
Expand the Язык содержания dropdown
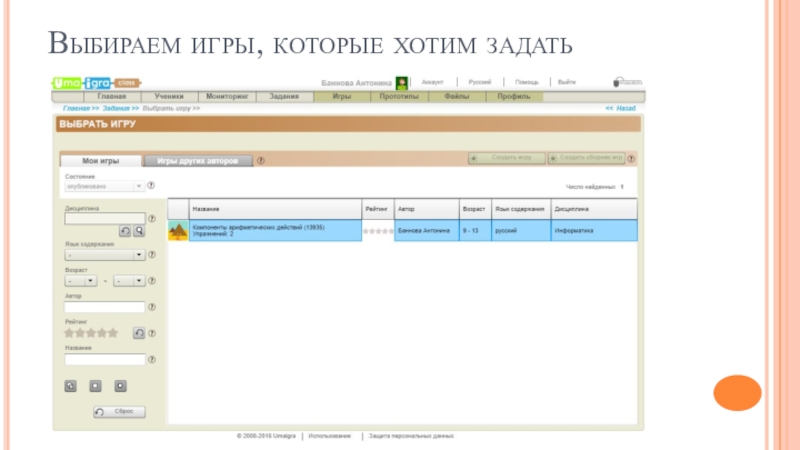coord(104,255)
